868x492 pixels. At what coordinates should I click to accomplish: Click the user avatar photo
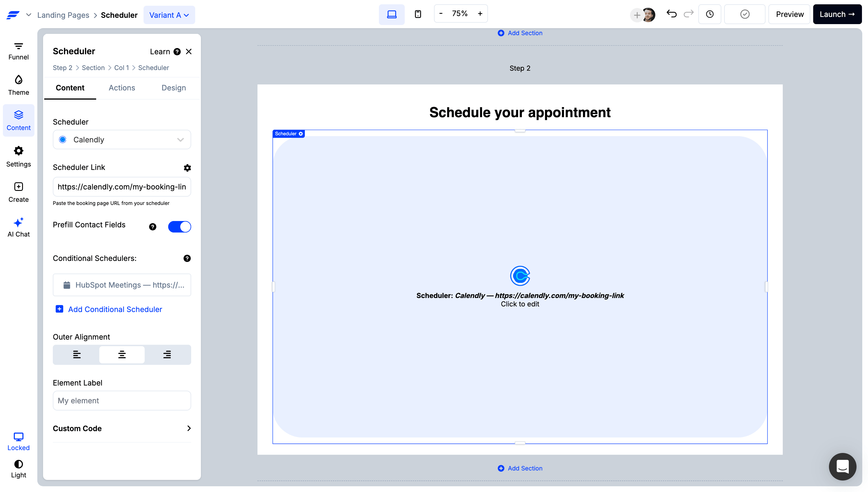[x=649, y=15]
